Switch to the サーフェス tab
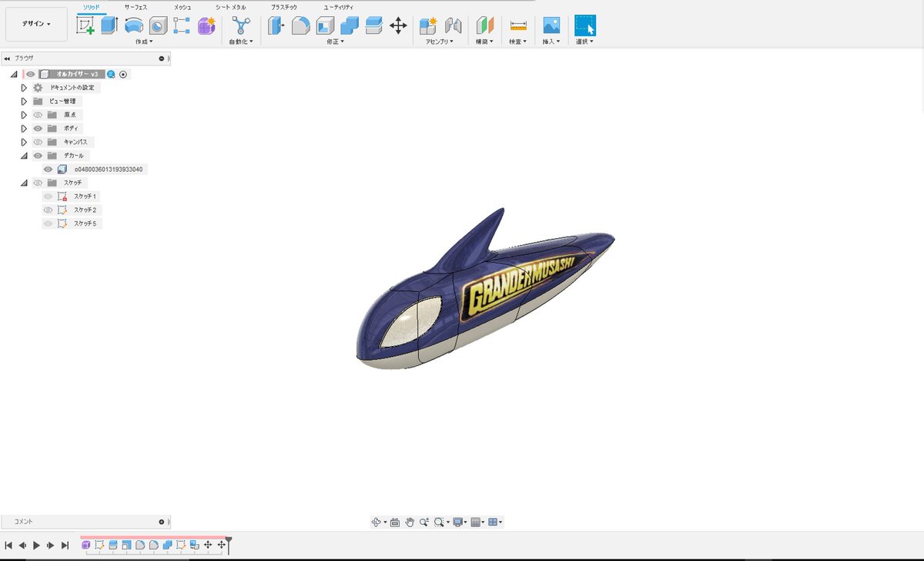The height and width of the screenshot is (561, 924). 136,6
